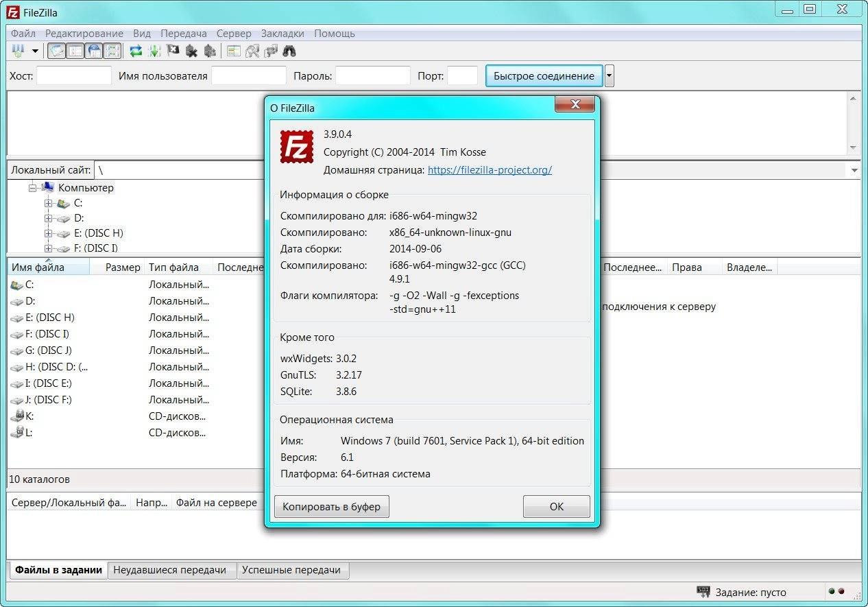868x607 pixels.
Task: Sort by the Имя файла column header
Action: [x=49, y=267]
